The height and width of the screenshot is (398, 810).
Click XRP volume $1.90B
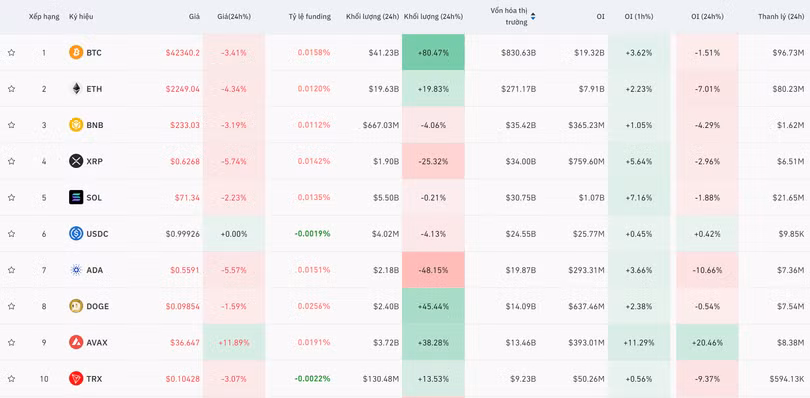pos(386,161)
